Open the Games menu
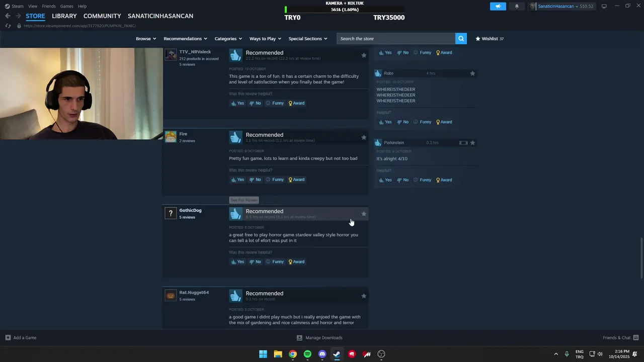 point(66,6)
